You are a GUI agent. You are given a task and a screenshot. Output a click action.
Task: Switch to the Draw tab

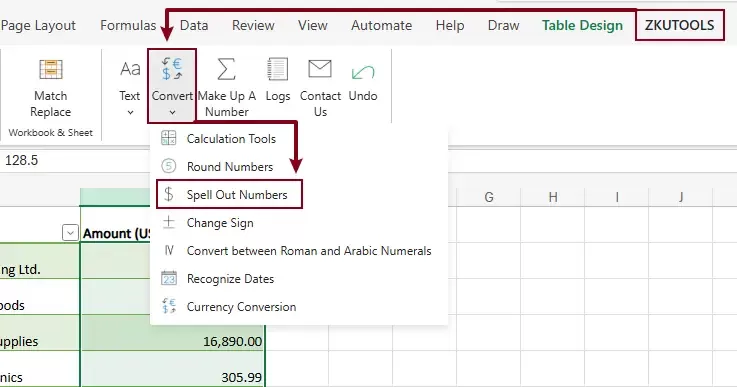tap(503, 25)
